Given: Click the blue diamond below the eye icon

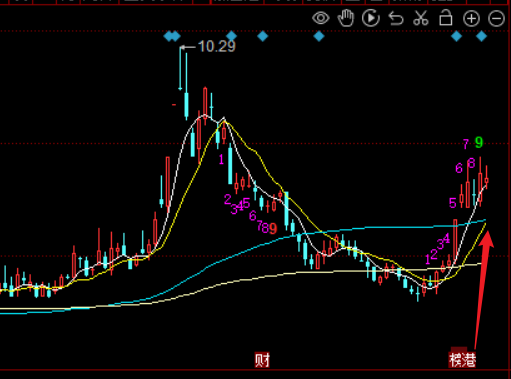Looking at the screenshot, I should pos(319,36).
